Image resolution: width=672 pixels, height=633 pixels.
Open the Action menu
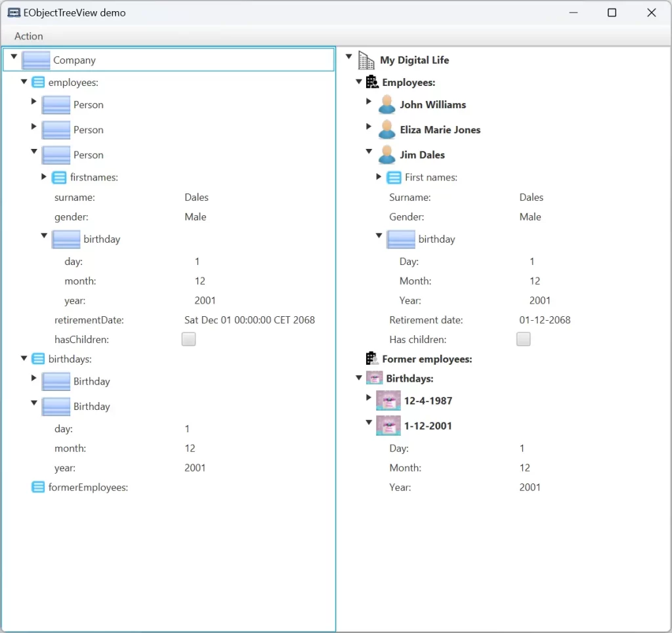(x=29, y=36)
